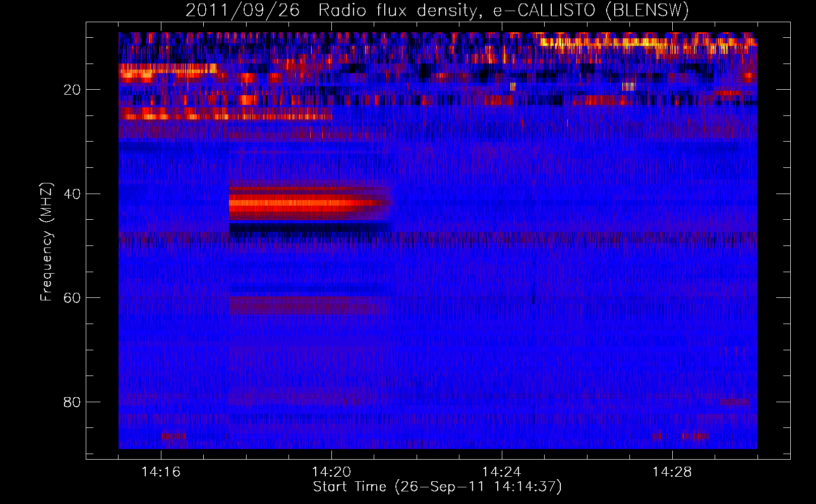Click the '40' frequency tick label
This screenshot has width=816, height=504.
coord(72,194)
